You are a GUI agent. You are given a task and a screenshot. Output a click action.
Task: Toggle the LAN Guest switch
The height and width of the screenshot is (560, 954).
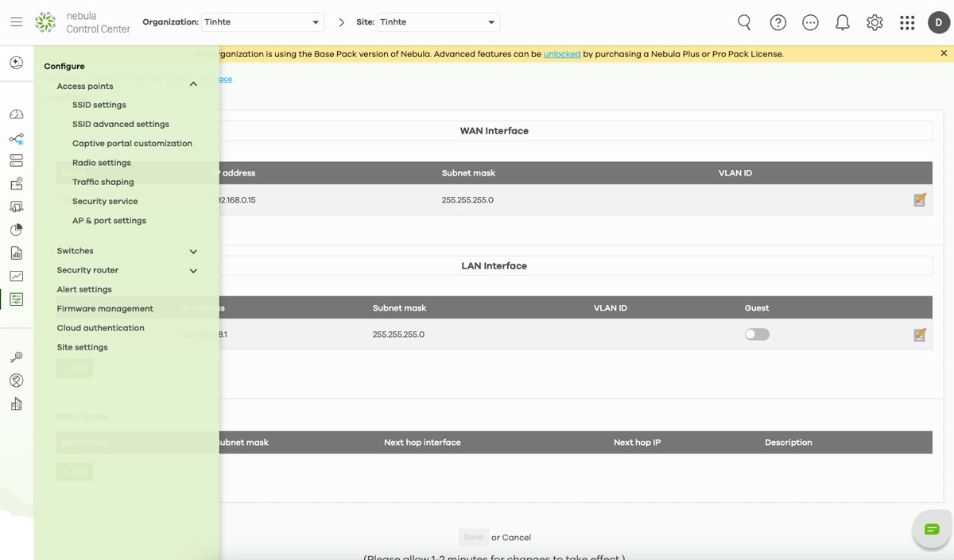tap(757, 334)
